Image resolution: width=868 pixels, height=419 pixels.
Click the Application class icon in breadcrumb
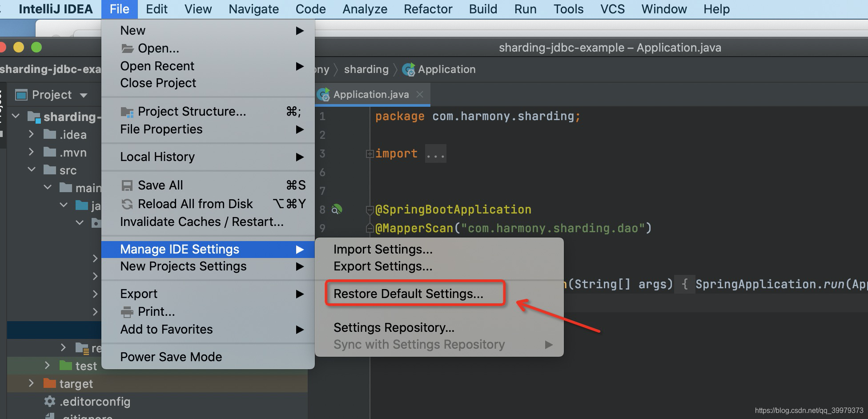409,69
